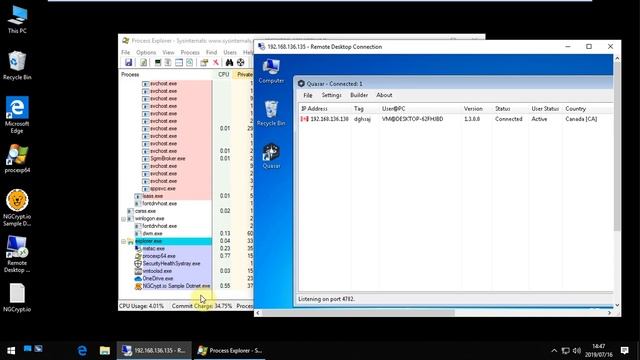Open Process Explorer Find menu
This screenshot has height=360, width=640.
[211, 52]
